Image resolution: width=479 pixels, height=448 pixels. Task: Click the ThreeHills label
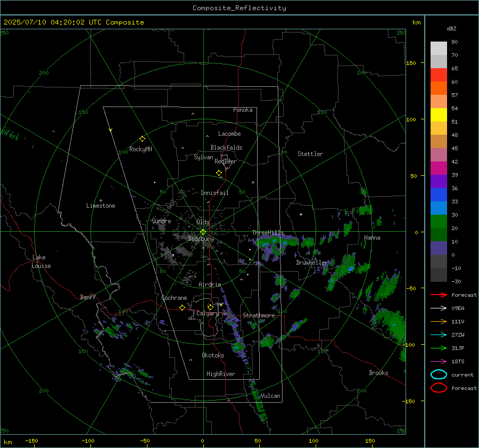point(268,233)
